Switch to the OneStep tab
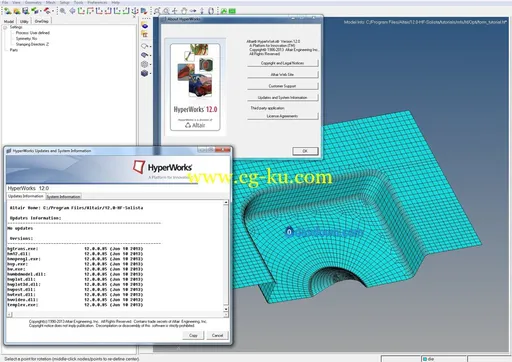 (42, 21)
